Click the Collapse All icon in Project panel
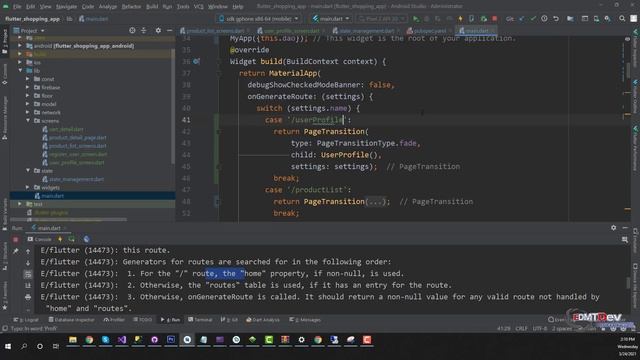This screenshot has width=640, height=360. 144,31
